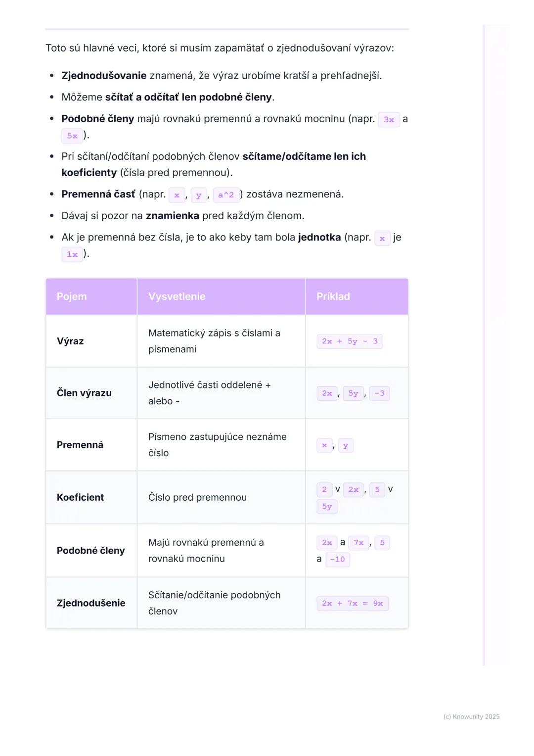Screen dimensions: 534x756
Task: Click the "2x + 5y - 3" example
Action: (350, 341)
